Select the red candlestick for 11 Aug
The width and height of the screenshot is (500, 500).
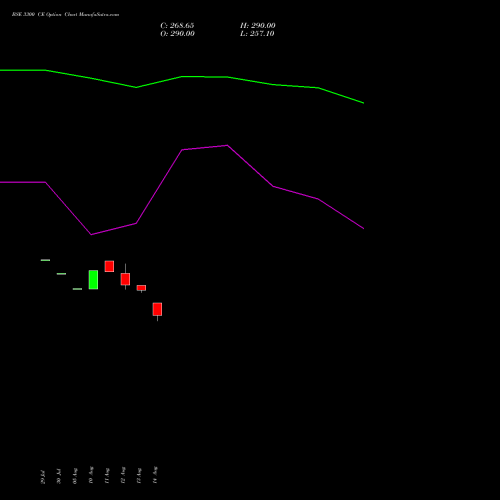pos(109,266)
